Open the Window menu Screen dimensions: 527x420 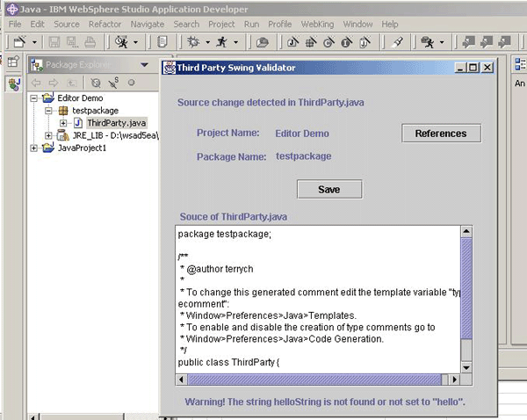tap(357, 25)
